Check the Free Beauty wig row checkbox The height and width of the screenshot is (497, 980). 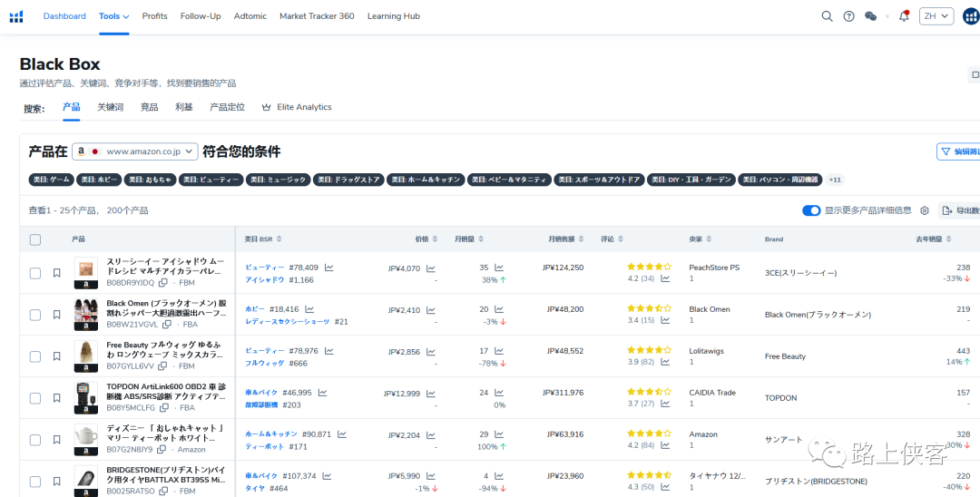tap(35, 356)
